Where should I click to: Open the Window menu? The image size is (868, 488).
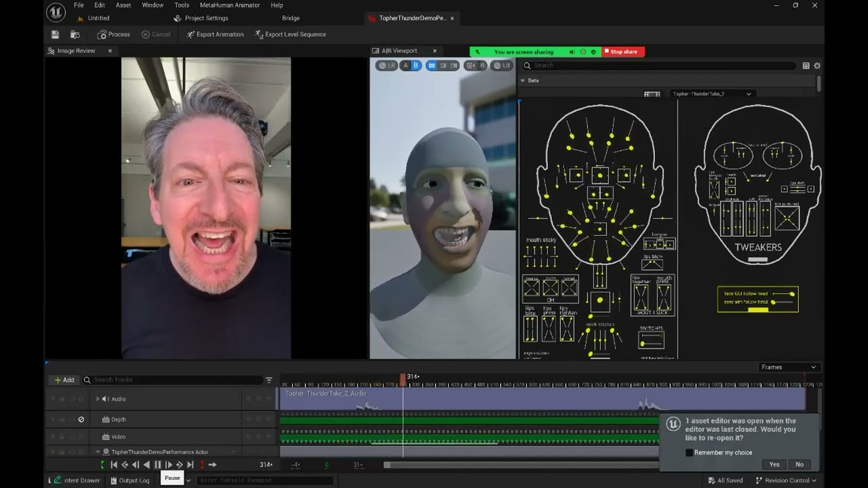[x=153, y=5]
